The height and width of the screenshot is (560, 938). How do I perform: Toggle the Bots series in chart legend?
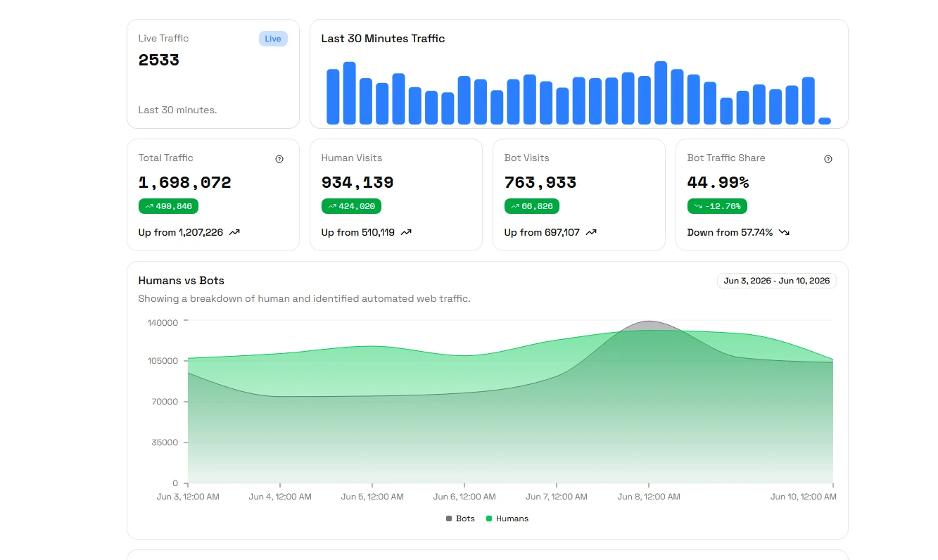point(460,518)
